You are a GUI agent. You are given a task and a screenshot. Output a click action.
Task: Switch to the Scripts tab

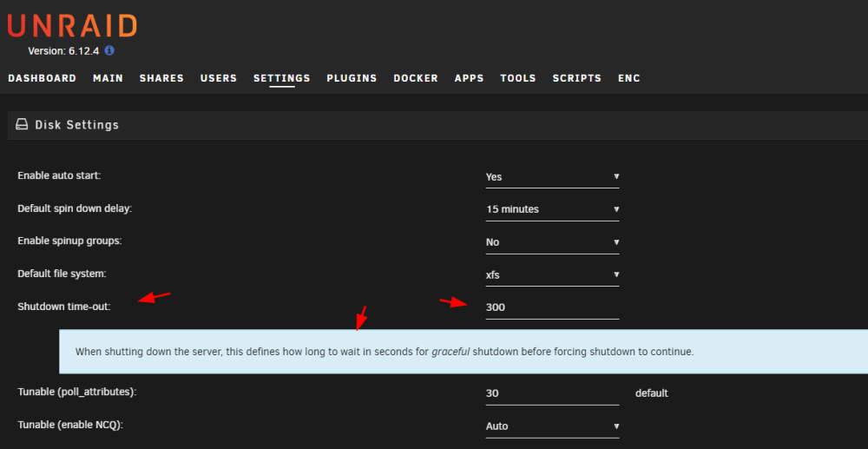[577, 78]
